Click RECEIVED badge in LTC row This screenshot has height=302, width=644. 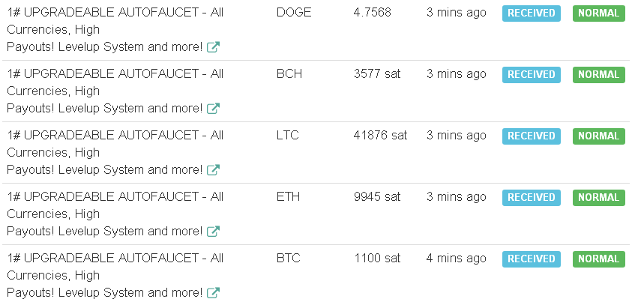pos(531,136)
